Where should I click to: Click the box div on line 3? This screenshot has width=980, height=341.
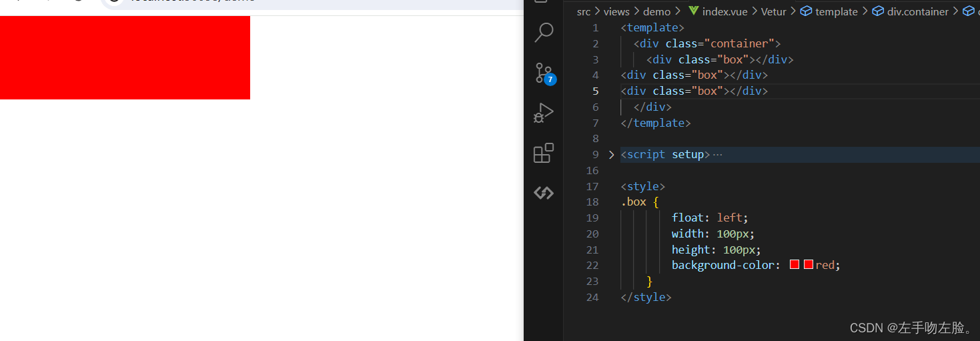point(720,60)
